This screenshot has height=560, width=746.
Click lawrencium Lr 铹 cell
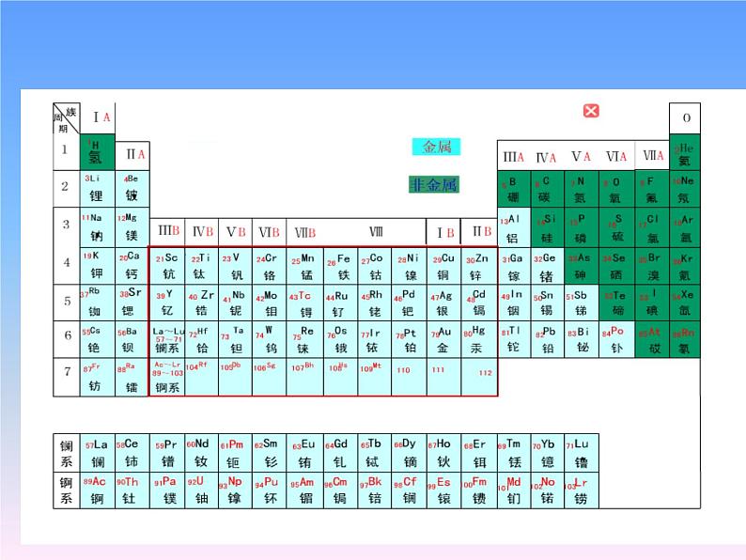tap(582, 490)
